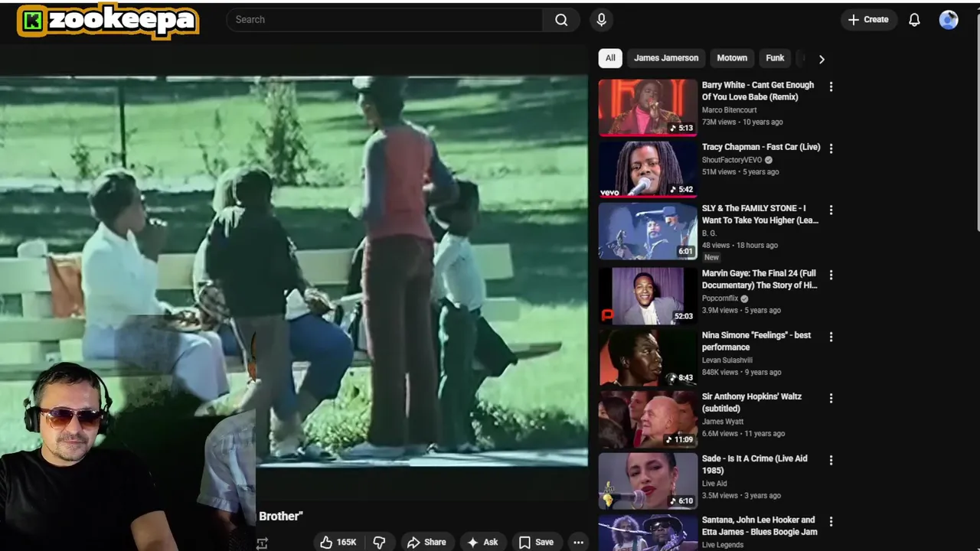Open Barry White video thumbnail
Screen dimensions: 980x551
648,107
